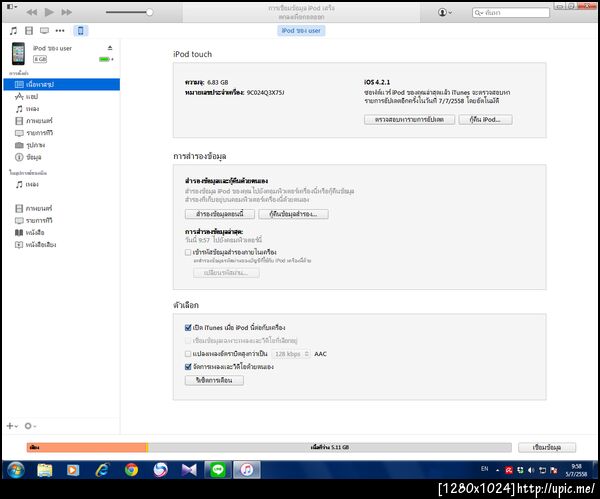This screenshot has height=499, width=600.
Task: Open the iTunes window menu dropdown at top-left
Action: (12, 7)
